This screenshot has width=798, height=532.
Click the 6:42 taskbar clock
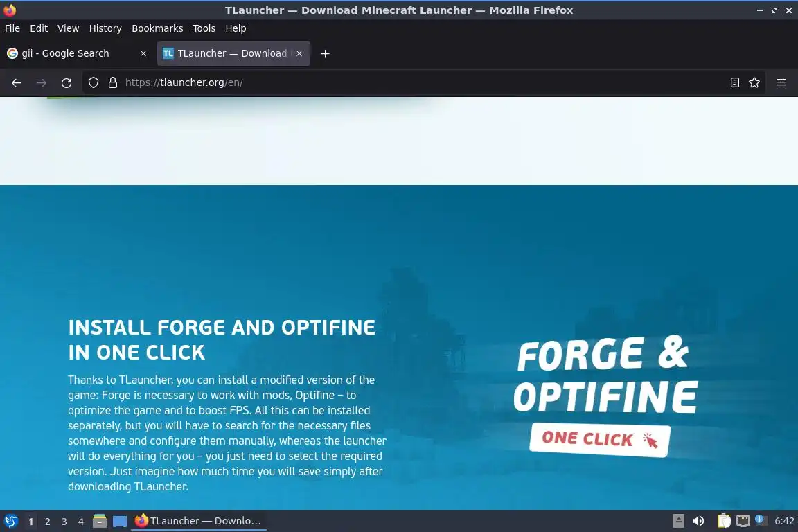click(784, 521)
